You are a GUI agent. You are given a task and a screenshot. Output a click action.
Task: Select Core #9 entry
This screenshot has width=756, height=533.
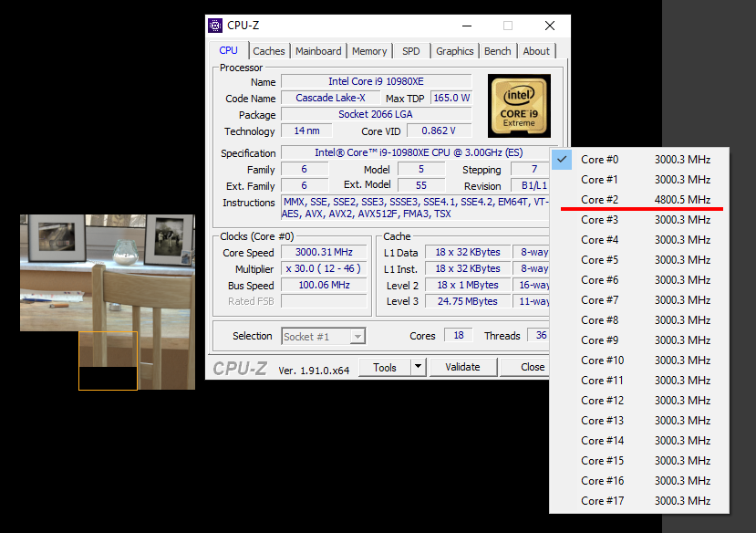pyautogui.click(x=639, y=340)
